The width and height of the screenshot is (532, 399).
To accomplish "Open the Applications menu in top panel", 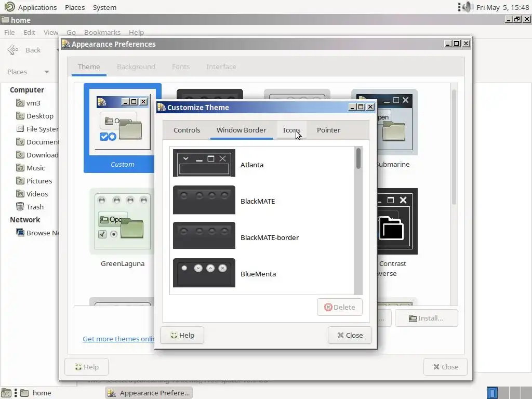I will point(31,7).
